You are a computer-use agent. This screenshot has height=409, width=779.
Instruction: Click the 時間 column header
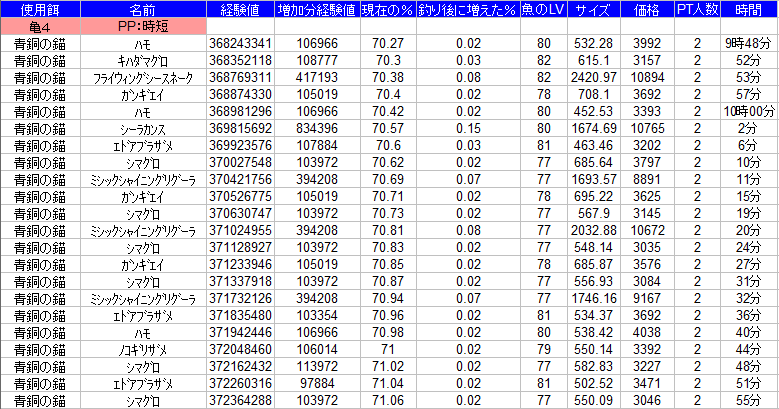[x=746, y=9]
